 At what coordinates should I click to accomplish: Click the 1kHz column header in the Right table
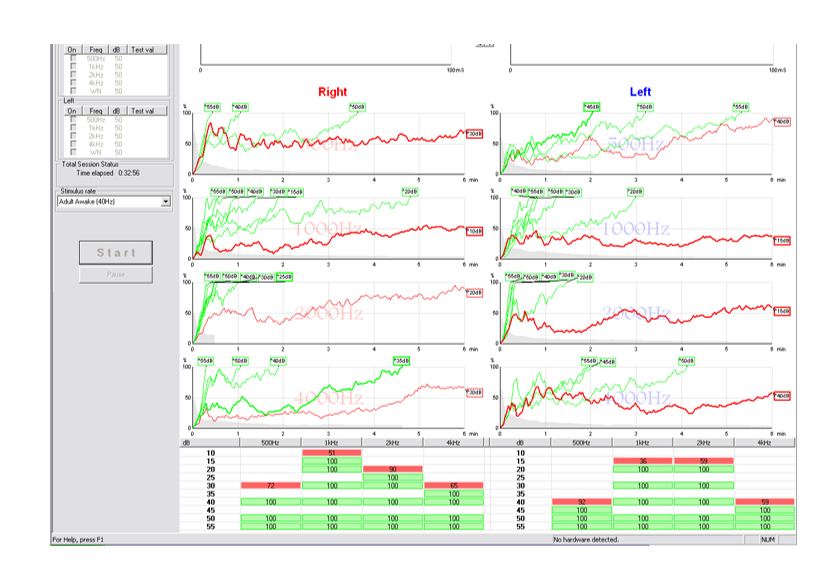331,443
